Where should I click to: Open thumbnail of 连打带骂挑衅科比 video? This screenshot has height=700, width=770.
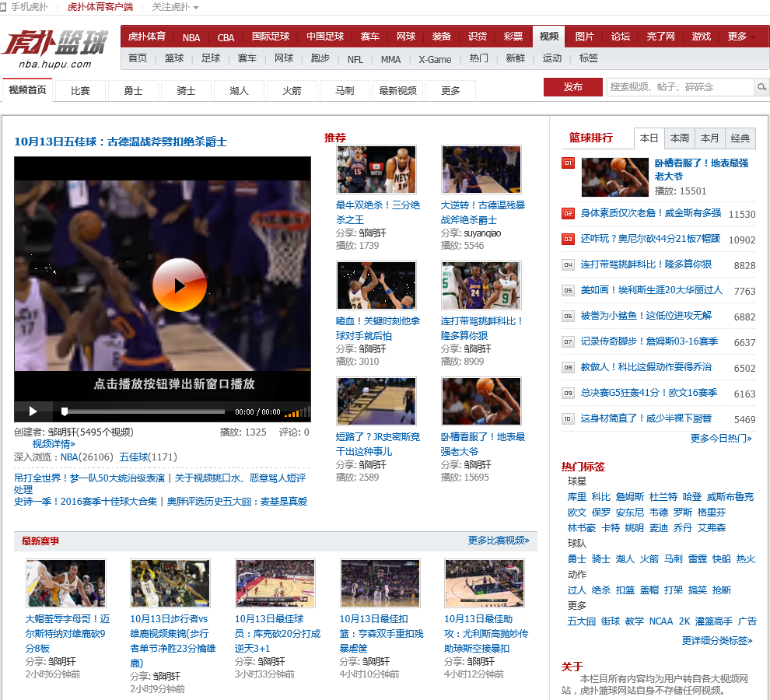[x=481, y=285]
